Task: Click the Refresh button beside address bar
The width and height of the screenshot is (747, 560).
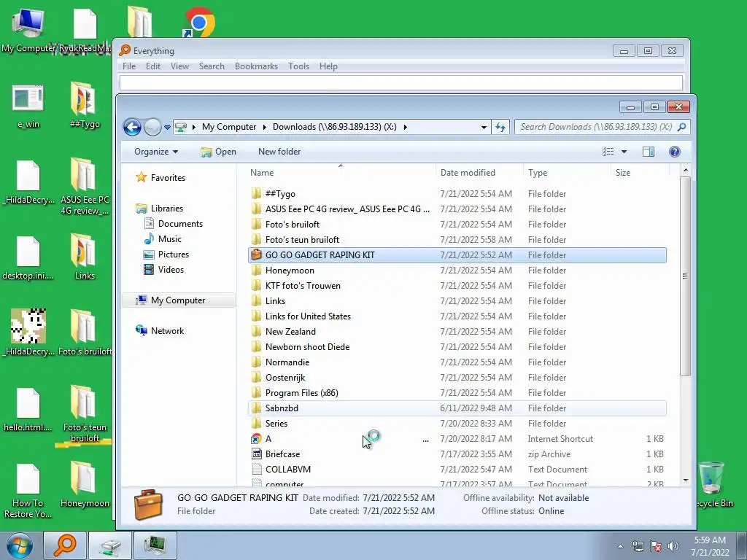Action: 500,127
